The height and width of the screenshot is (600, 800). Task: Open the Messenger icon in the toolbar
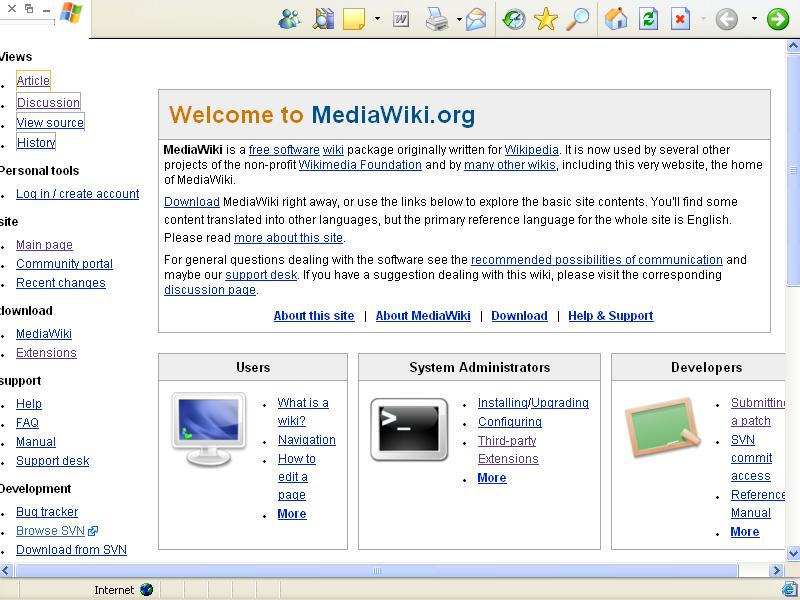tap(290, 19)
